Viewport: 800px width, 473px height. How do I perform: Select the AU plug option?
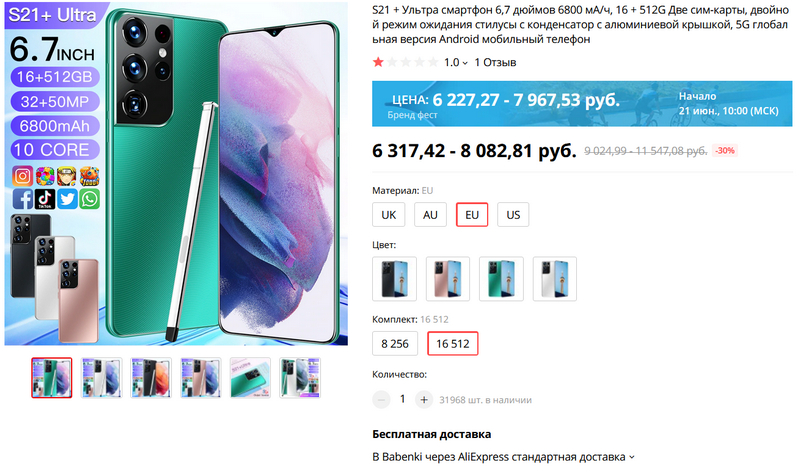tap(430, 215)
